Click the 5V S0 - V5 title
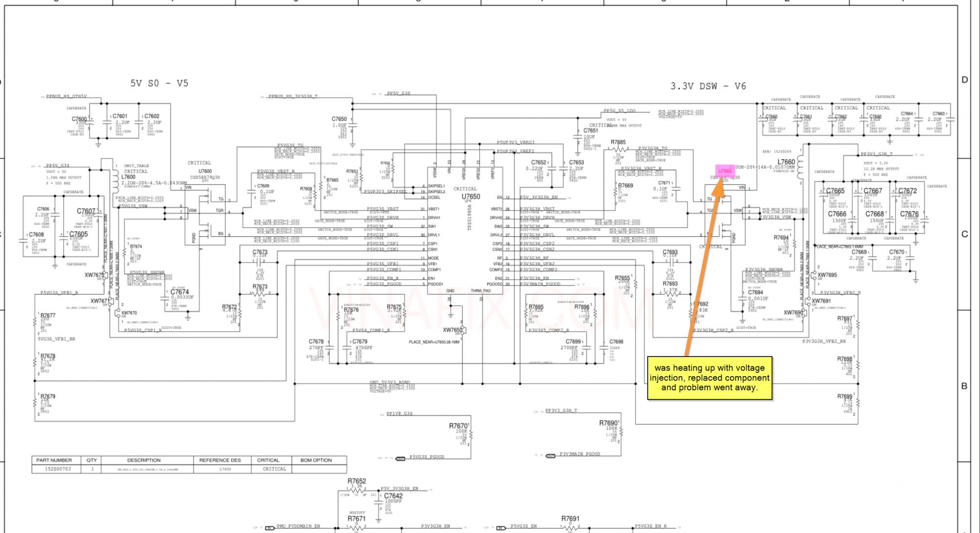 (159, 83)
